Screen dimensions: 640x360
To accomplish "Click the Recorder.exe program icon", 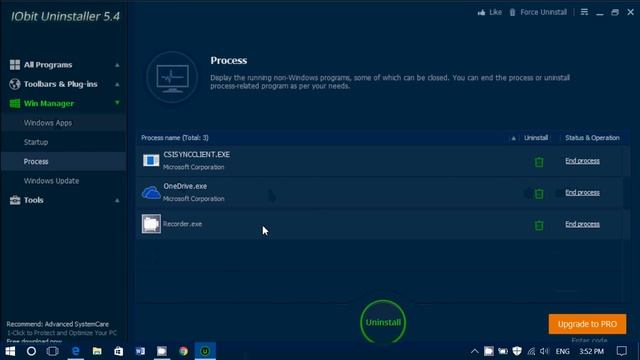I will click(151, 224).
